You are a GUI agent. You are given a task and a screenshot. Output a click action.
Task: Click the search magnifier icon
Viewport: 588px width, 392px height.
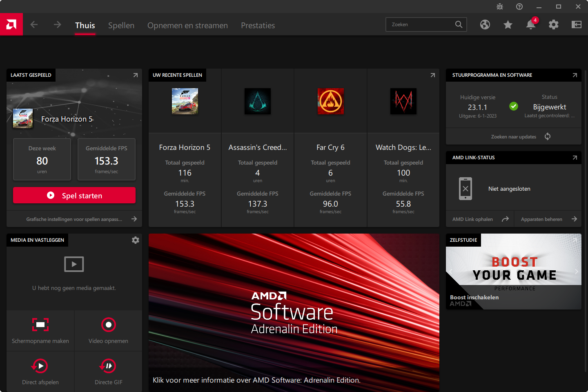pos(459,24)
